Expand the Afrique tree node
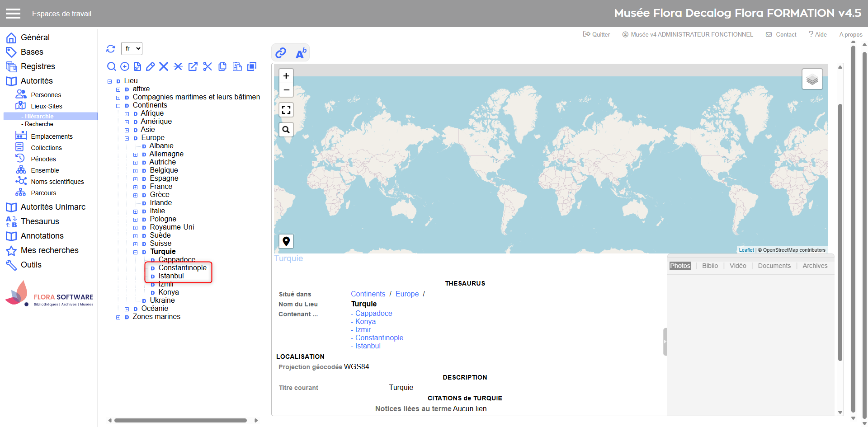 coord(127,114)
